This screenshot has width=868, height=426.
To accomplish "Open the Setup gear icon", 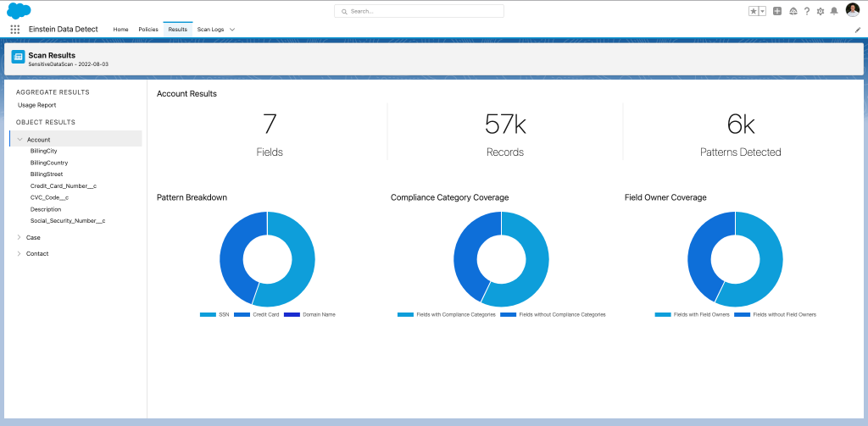I will coord(821,11).
